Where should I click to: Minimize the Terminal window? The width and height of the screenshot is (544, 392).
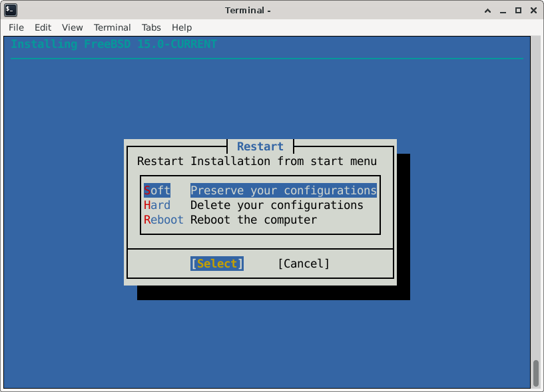pyautogui.click(x=502, y=10)
